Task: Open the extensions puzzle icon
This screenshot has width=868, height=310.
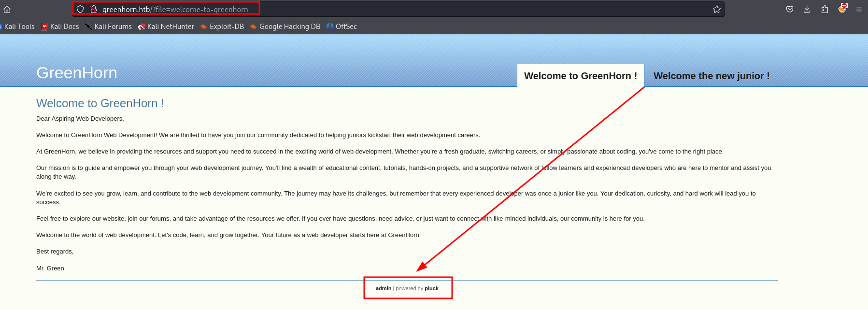Action: (x=825, y=9)
